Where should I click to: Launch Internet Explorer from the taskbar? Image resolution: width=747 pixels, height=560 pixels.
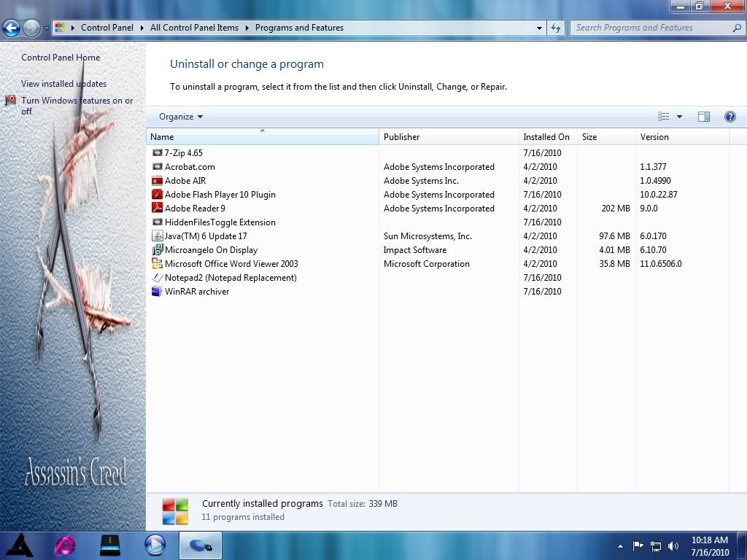[65, 545]
